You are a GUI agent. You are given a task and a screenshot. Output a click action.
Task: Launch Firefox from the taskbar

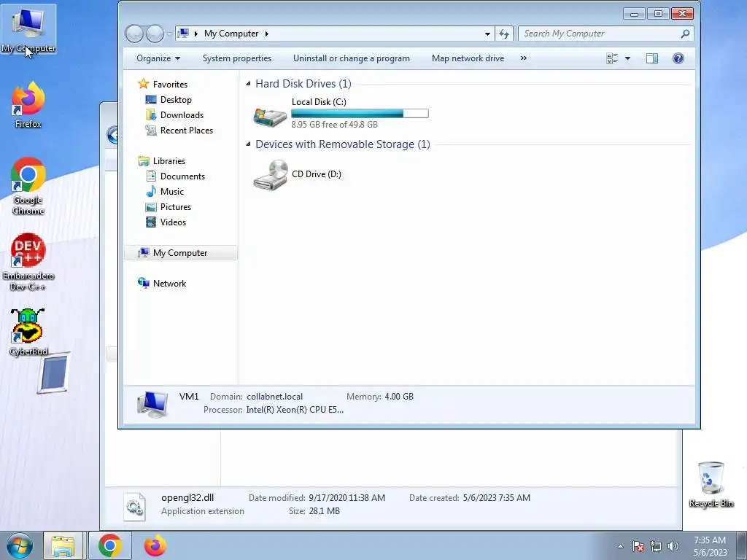[155, 545]
